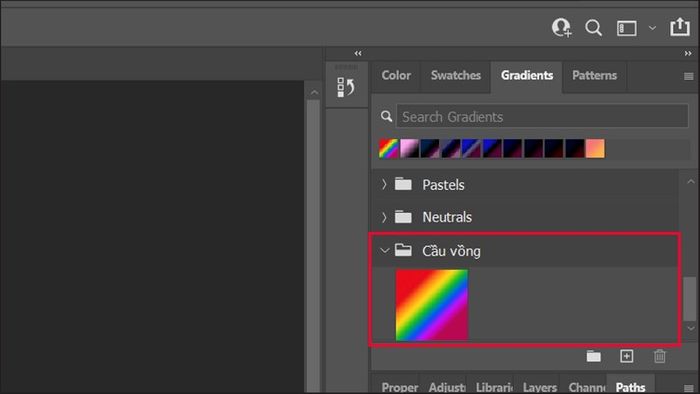Open the Gradients panel menu icon

[x=688, y=76]
